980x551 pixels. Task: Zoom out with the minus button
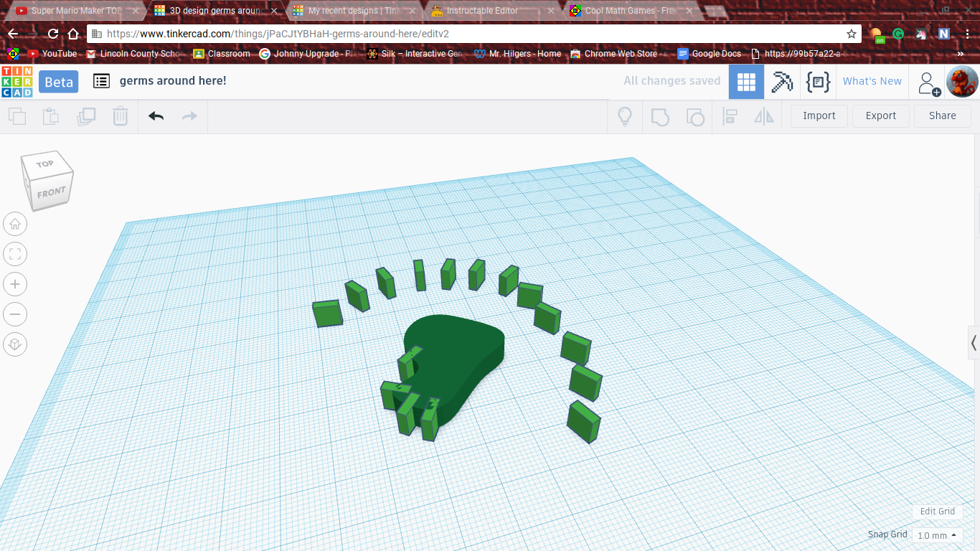(x=15, y=314)
